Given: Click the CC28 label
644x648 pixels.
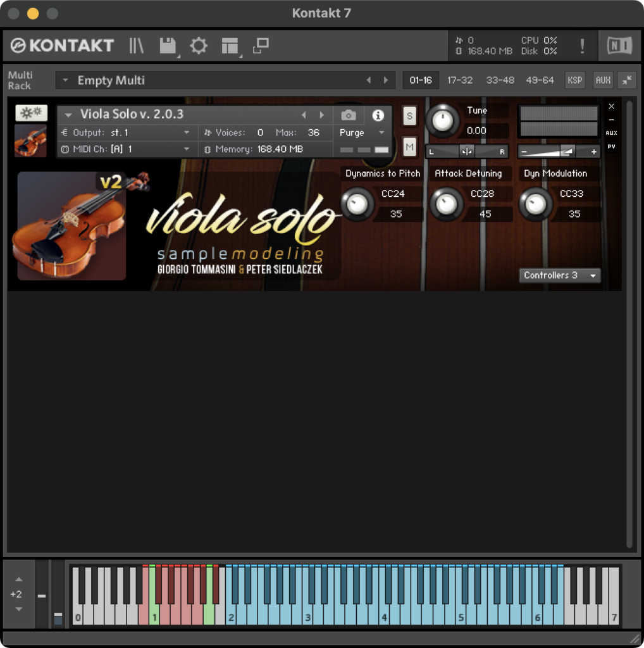Looking at the screenshot, I should pos(483,194).
